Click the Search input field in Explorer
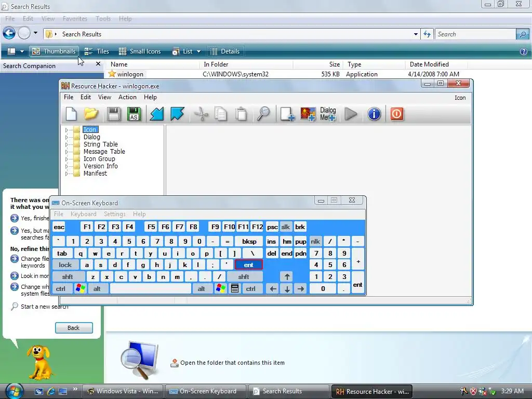532x399 pixels. coord(475,34)
